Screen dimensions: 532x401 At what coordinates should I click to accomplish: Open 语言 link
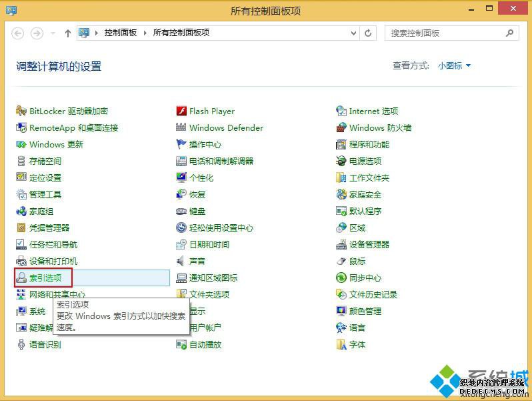click(x=357, y=328)
